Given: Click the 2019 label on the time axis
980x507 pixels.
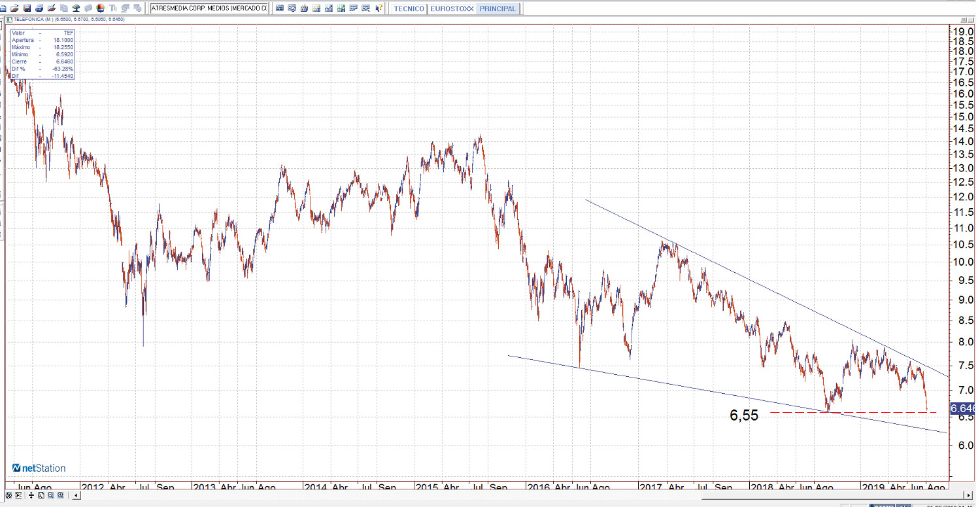Looking at the screenshot, I should (873, 487).
